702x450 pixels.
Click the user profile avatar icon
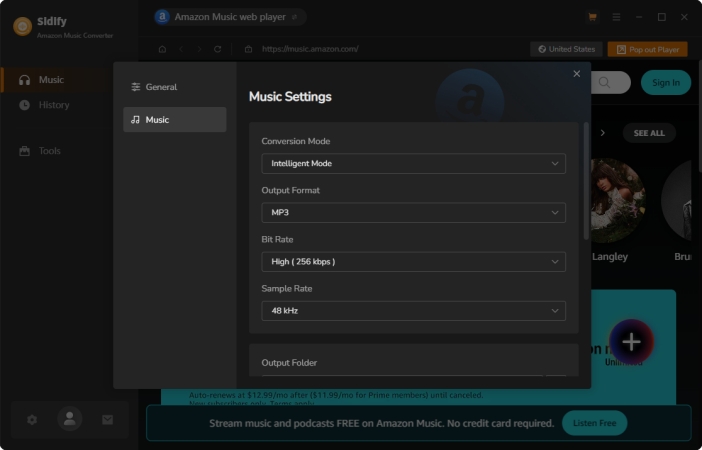coord(69,419)
